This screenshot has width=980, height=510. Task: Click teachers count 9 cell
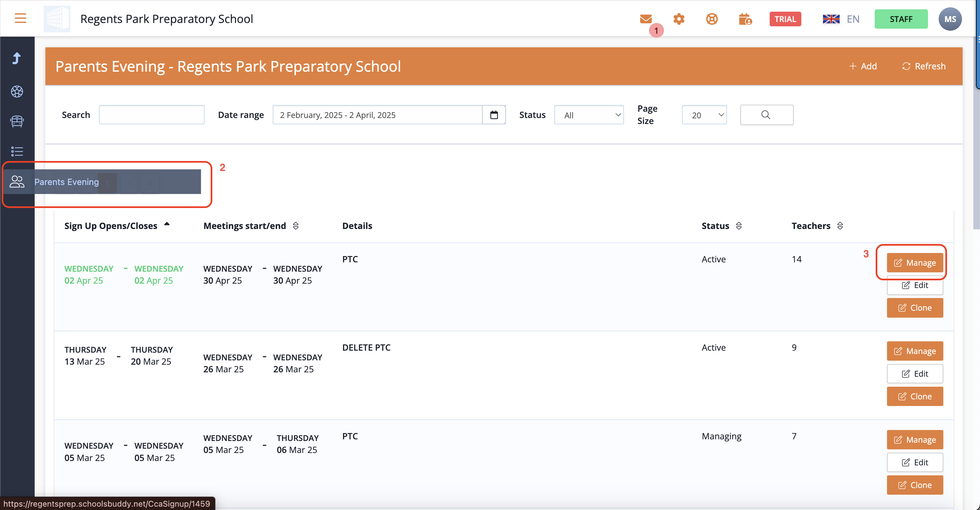(794, 347)
